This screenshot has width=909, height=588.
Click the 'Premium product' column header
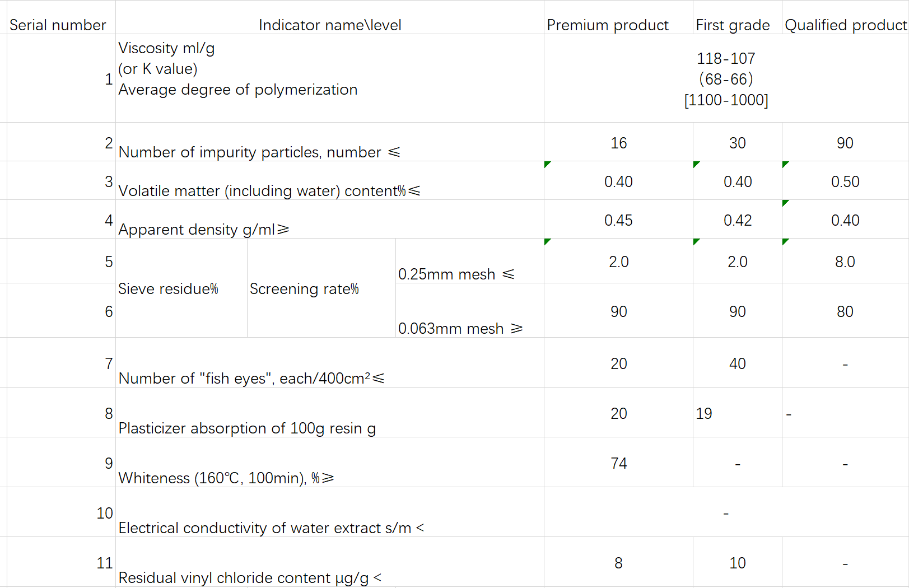coord(607,25)
